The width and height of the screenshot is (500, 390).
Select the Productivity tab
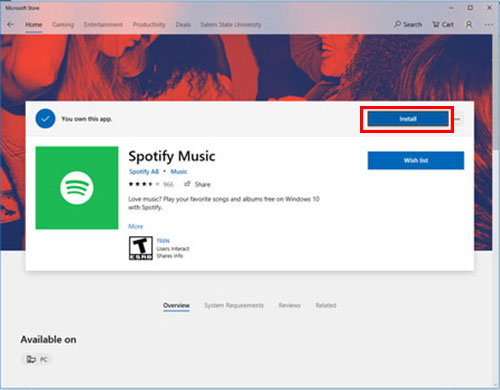tap(149, 24)
